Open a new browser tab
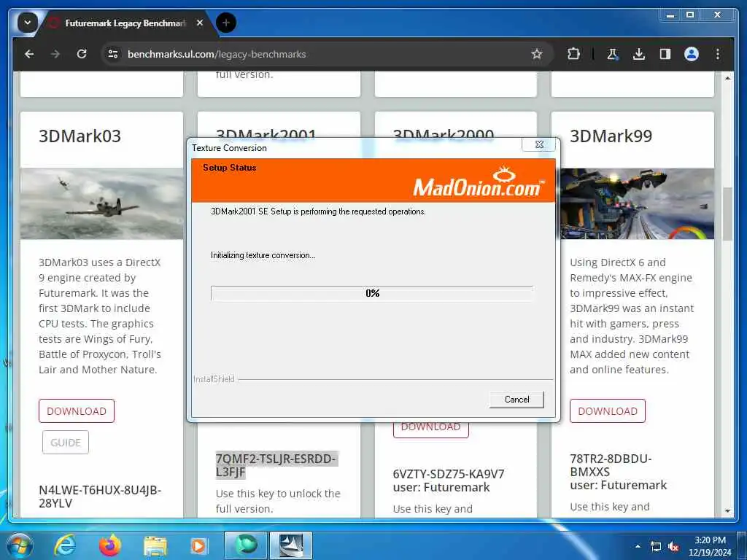This screenshot has width=747, height=560. pos(226,23)
